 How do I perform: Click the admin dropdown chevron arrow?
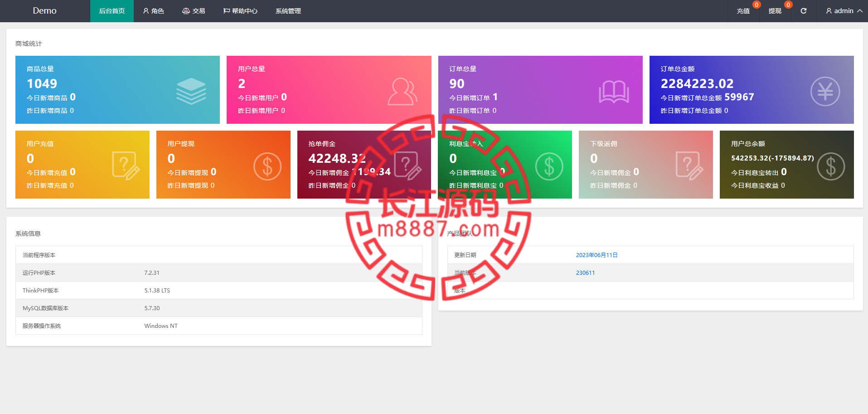tap(860, 11)
